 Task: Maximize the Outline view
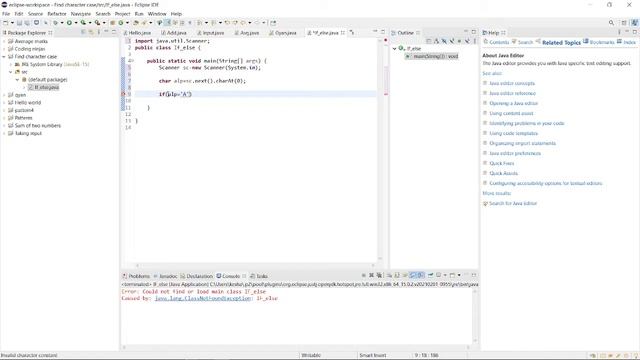[473, 32]
